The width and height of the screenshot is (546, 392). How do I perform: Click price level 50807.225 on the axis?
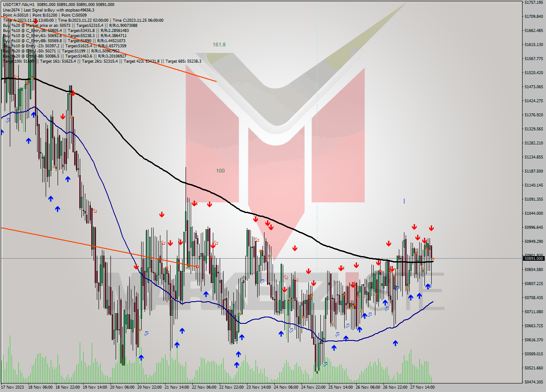(534, 283)
